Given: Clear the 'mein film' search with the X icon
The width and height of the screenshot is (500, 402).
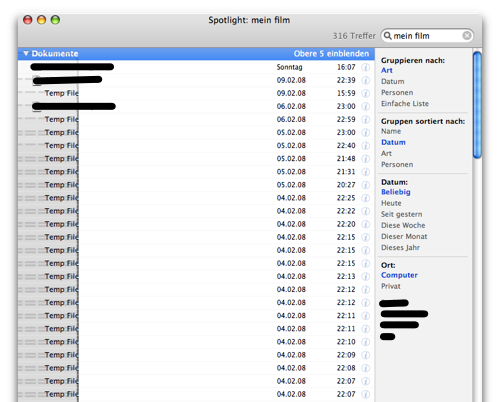Looking at the screenshot, I should coord(467,35).
